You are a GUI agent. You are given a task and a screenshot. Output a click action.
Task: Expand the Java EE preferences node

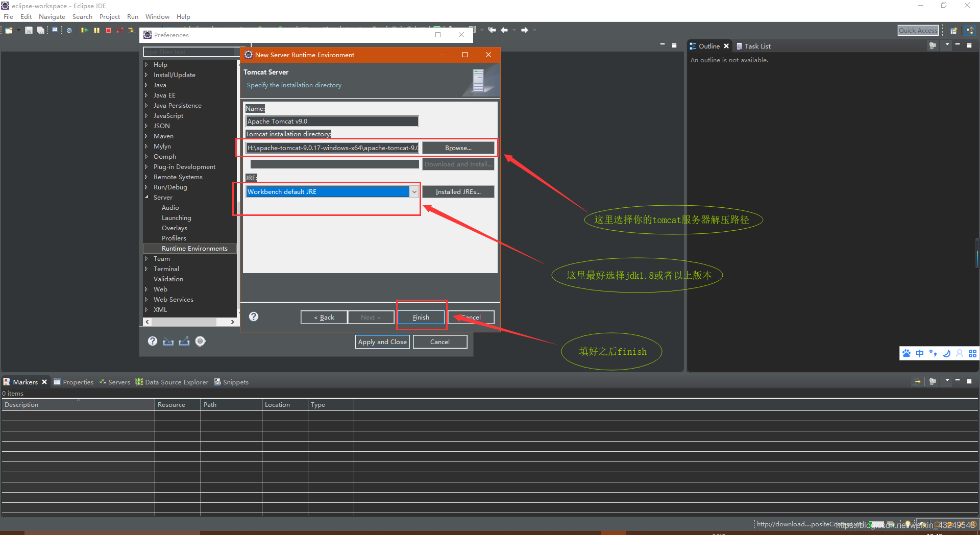(x=146, y=95)
